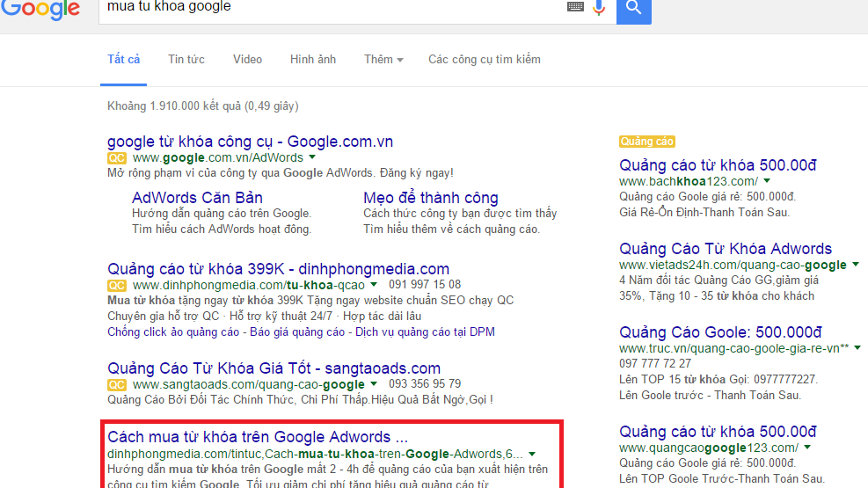Switch to the 'Hình ảnh' tab
Viewport: 868px width, 488px height.
[x=313, y=59]
